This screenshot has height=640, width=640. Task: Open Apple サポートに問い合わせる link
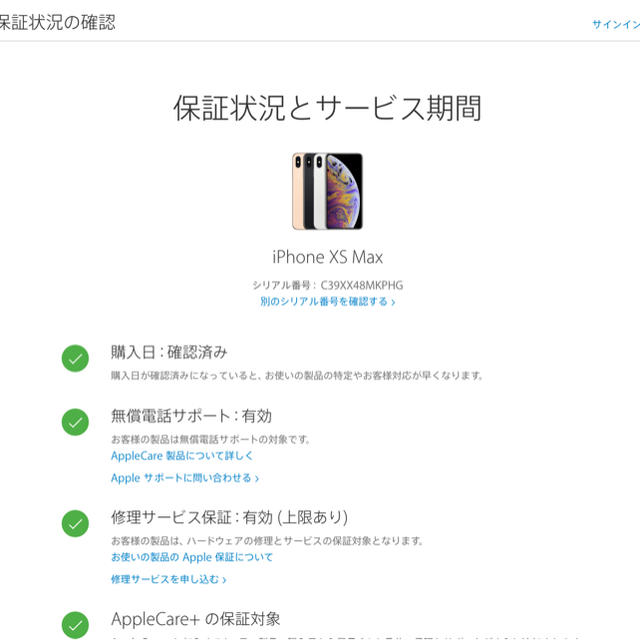185,478
